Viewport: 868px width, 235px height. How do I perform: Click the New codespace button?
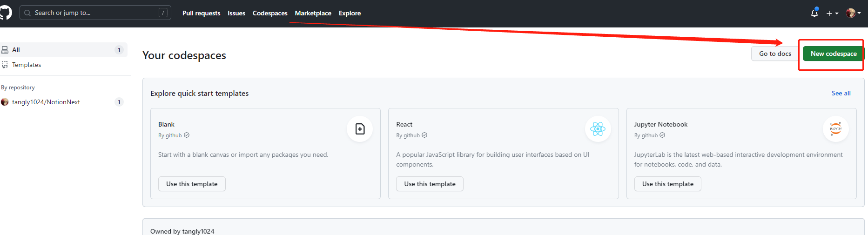click(x=834, y=54)
